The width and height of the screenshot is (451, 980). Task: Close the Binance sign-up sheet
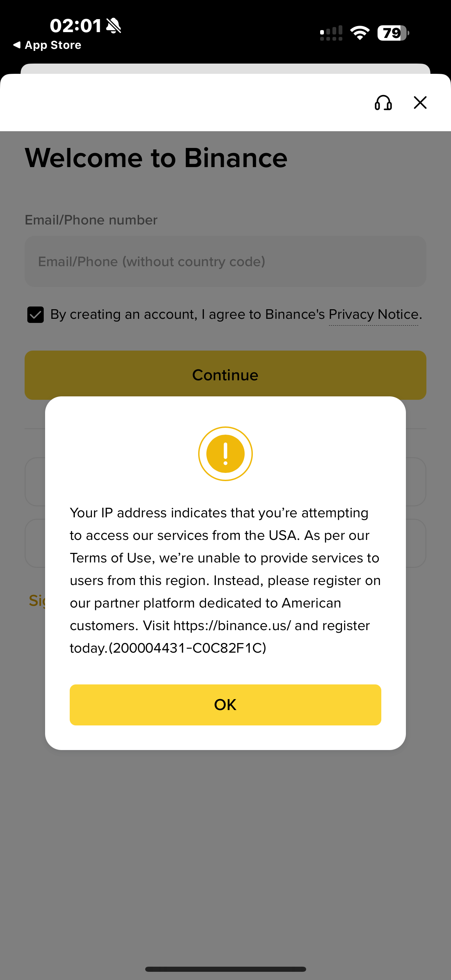click(x=420, y=102)
